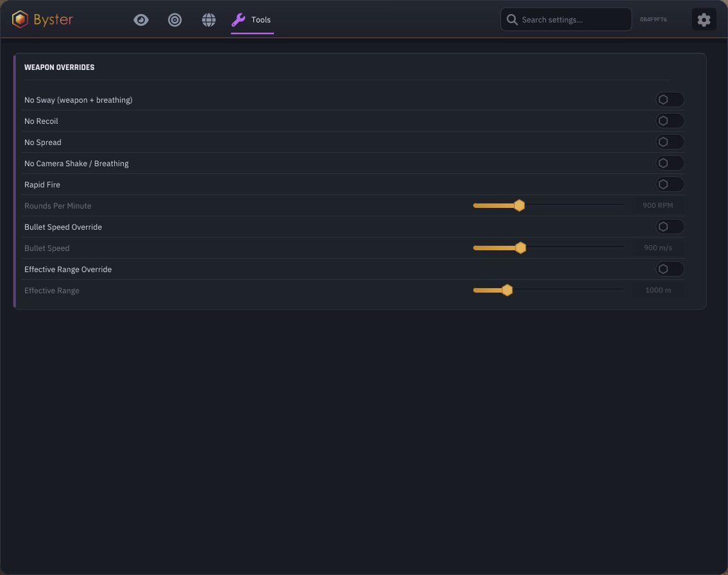
Task: Open the globe world tab icon
Action: click(208, 20)
